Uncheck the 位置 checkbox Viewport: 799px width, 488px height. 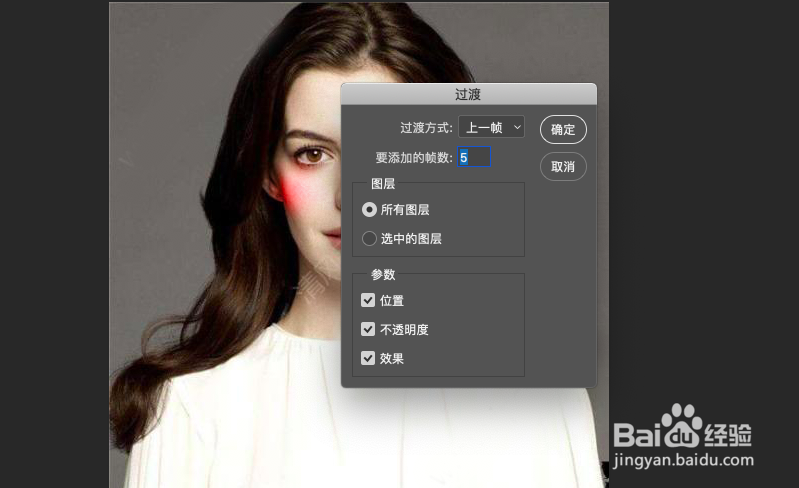368,300
